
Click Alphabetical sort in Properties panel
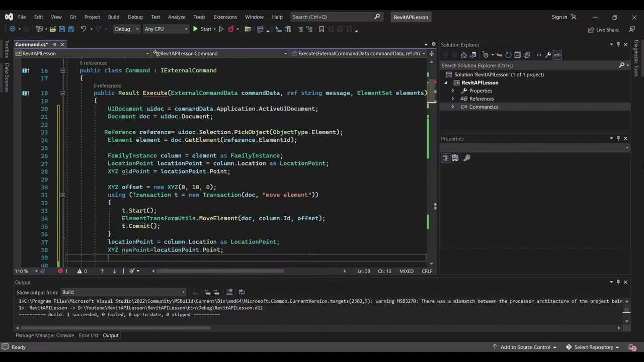455,158
